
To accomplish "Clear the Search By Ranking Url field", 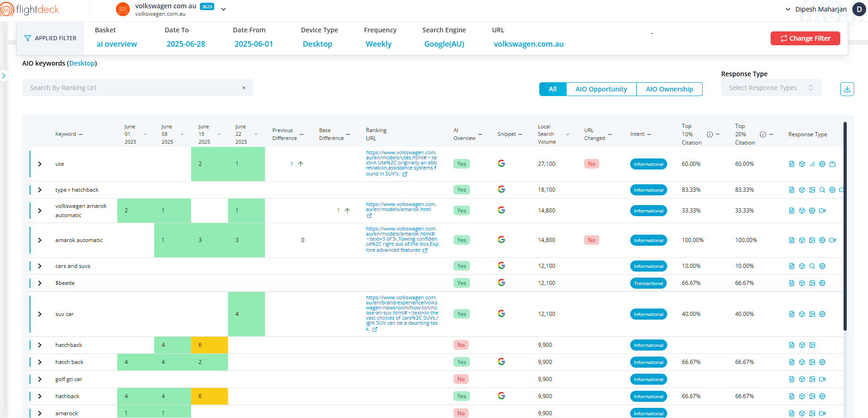I will pyautogui.click(x=244, y=88).
